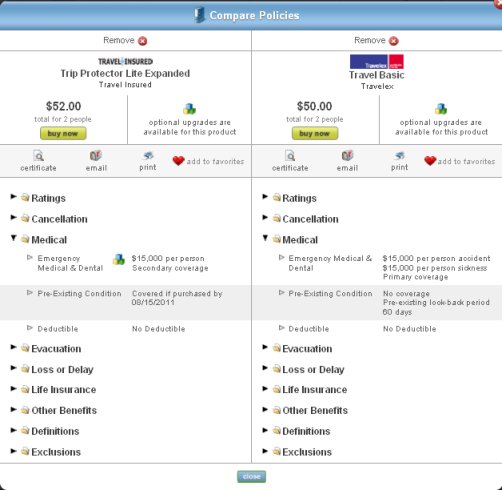Click 'No coverage' pre-existing text for Travelex
Viewport: 502px width, 490px height.
406,294
